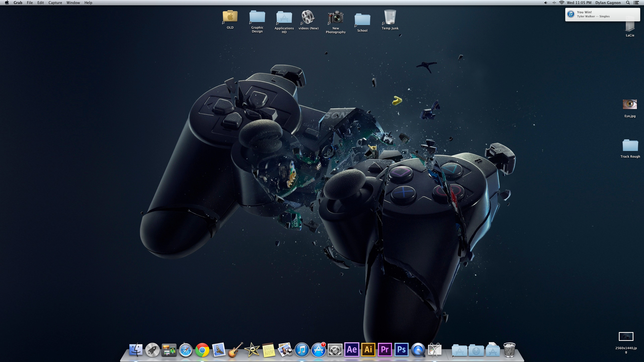Select Temp Junk trash alias icon
The image size is (644, 362).
click(x=390, y=17)
